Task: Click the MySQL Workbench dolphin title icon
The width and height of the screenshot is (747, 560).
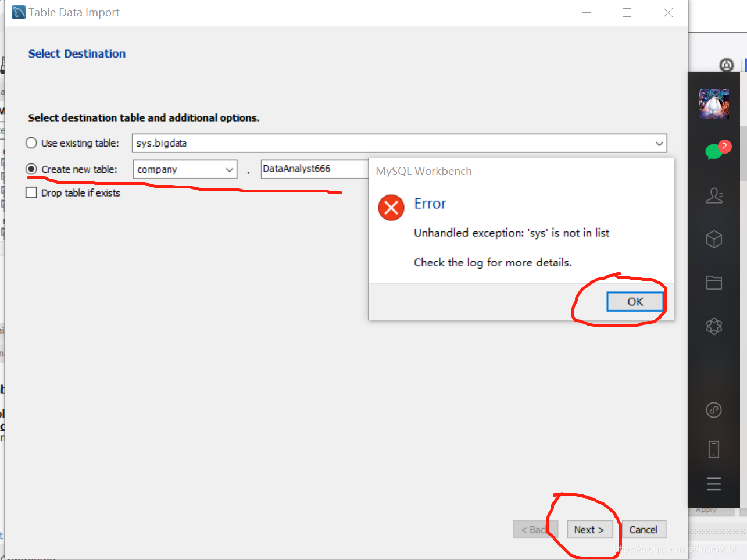Action: tap(19, 12)
